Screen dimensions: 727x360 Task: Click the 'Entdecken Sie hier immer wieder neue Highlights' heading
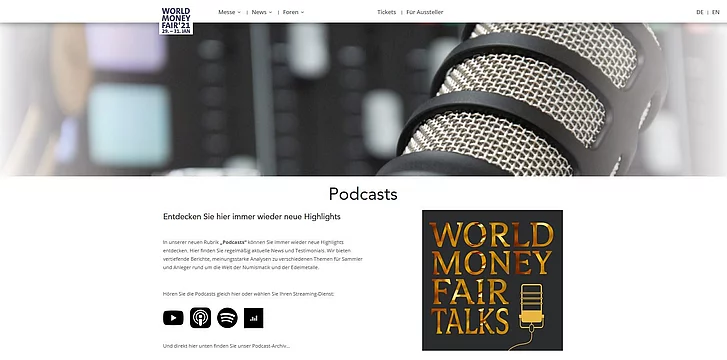(252, 217)
